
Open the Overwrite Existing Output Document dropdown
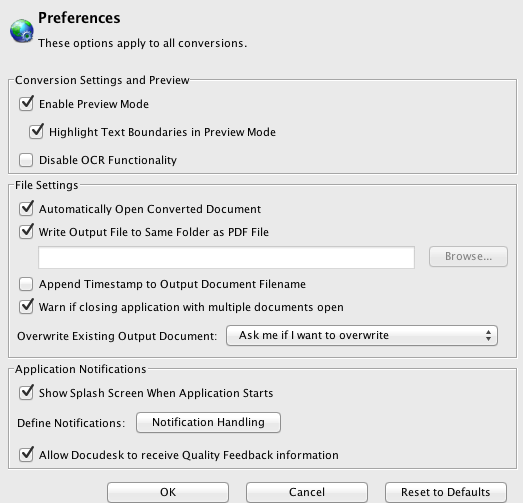pyautogui.click(x=362, y=335)
